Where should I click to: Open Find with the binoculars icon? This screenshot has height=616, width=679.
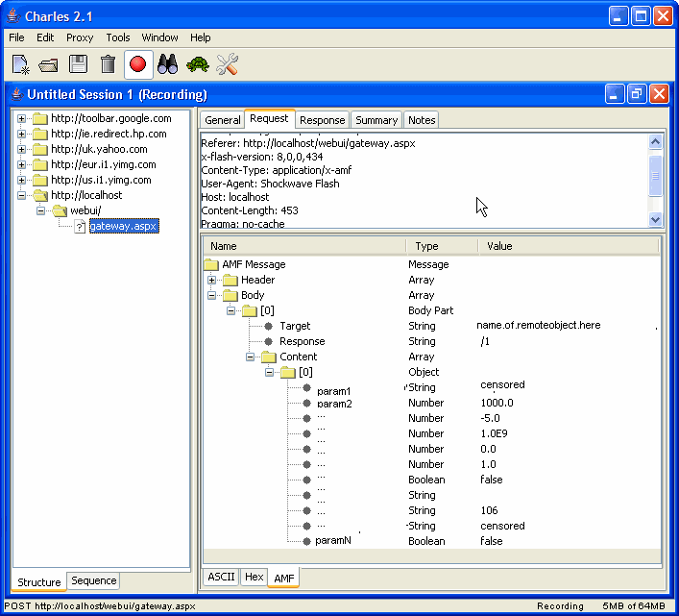(x=167, y=64)
